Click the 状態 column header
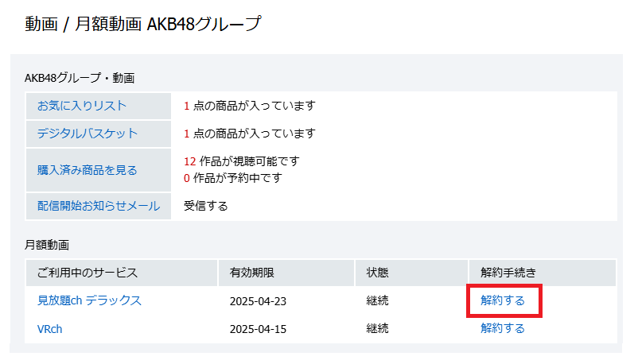 click(377, 273)
